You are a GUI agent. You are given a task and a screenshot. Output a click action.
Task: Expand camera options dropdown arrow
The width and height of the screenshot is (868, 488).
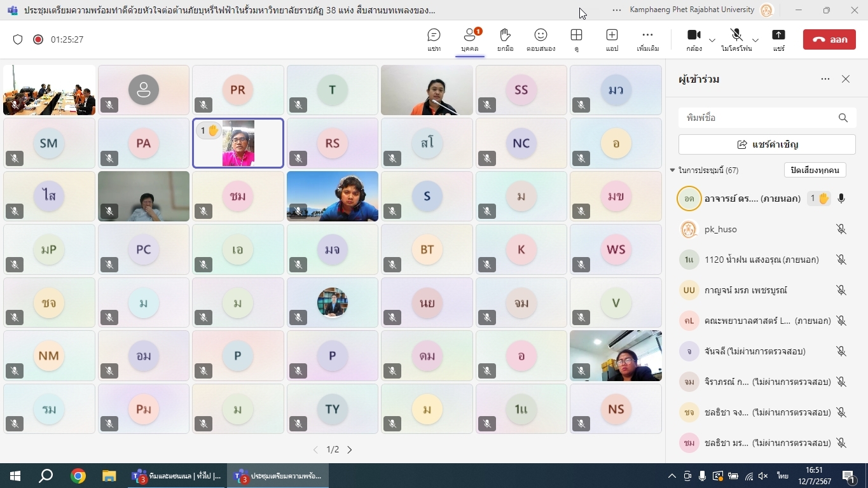click(712, 39)
